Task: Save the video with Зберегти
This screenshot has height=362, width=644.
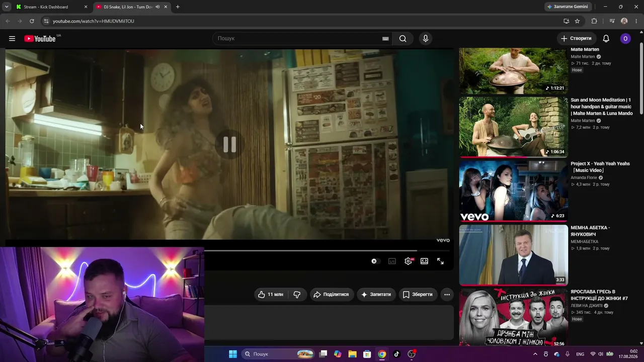Action: tap(418, 295)
